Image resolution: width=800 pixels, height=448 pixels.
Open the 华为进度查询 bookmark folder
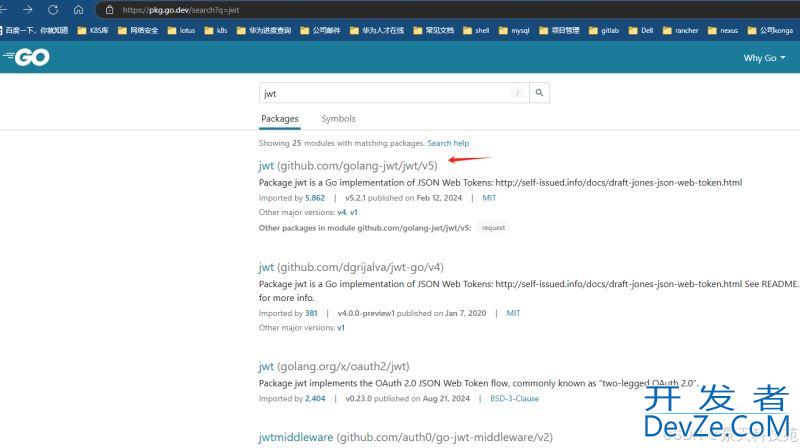click(x=264, y=31)
